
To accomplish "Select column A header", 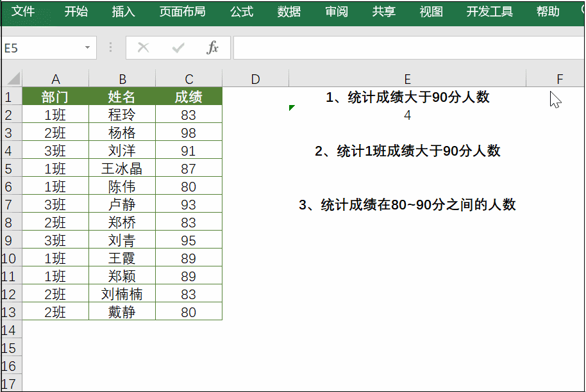I will click(x=55, y=79).
